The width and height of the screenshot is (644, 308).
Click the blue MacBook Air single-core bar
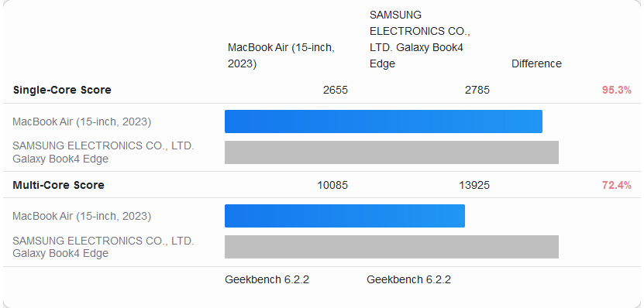coord(383,121)
